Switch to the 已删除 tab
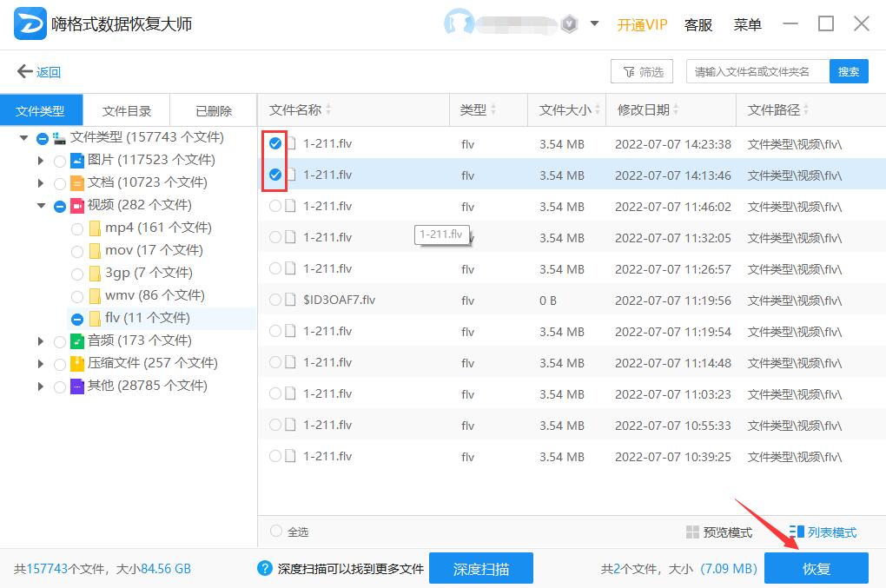This screenshot has height=588, width=886. pos(213,110)
